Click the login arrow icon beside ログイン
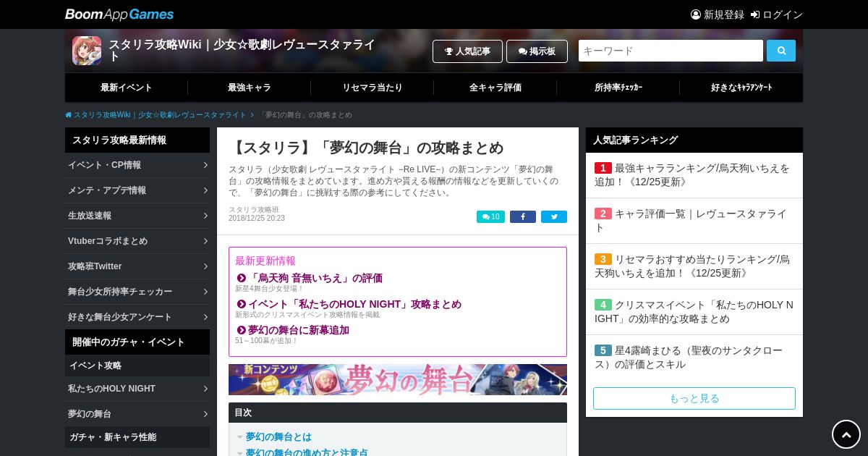 pos(755,14)
